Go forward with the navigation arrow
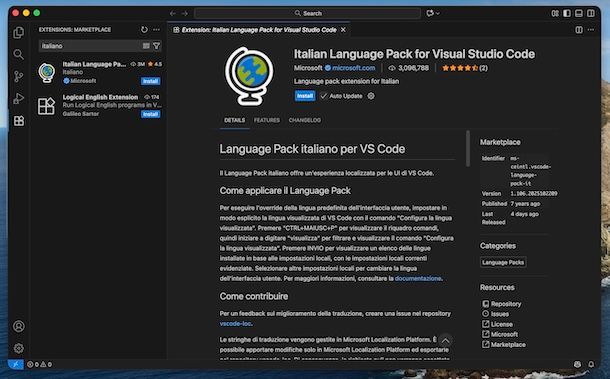 click(185, 13)
